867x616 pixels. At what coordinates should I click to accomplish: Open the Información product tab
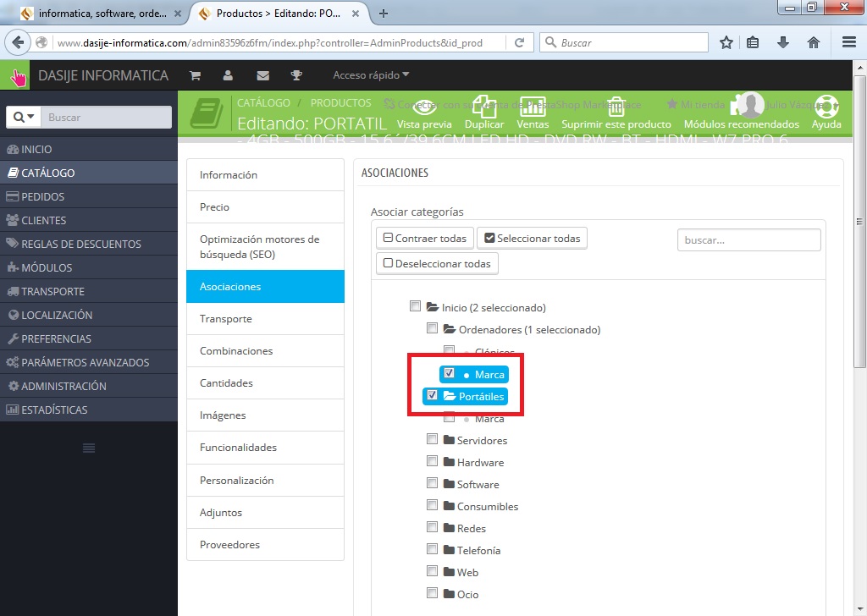coord(265,175)
